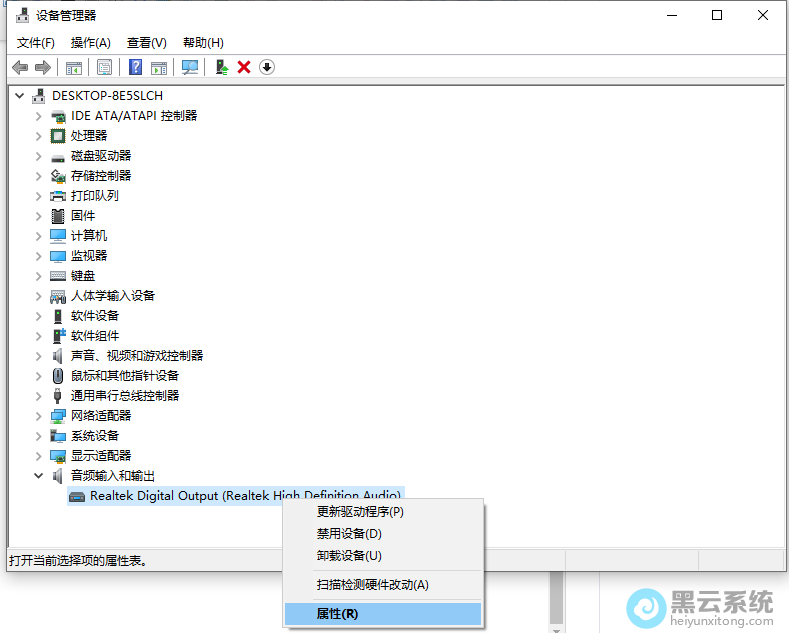Open the 查看(V) menu

click(146, 43)
